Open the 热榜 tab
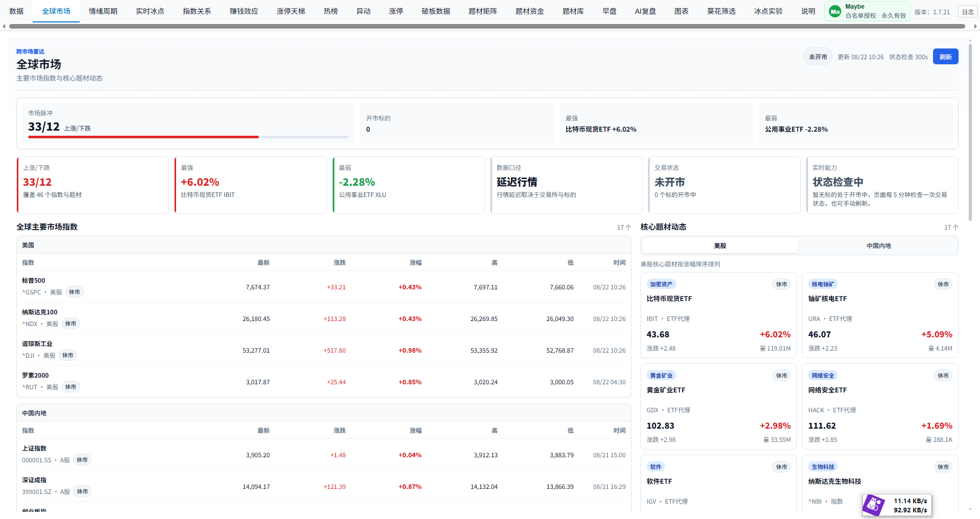 tap(331, 11)
